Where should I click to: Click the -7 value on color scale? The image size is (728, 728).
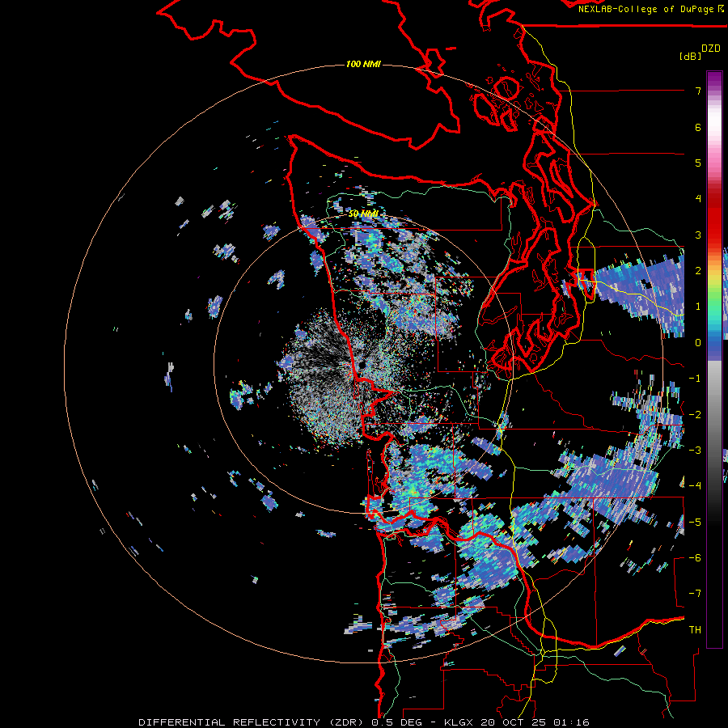[695, 594]
